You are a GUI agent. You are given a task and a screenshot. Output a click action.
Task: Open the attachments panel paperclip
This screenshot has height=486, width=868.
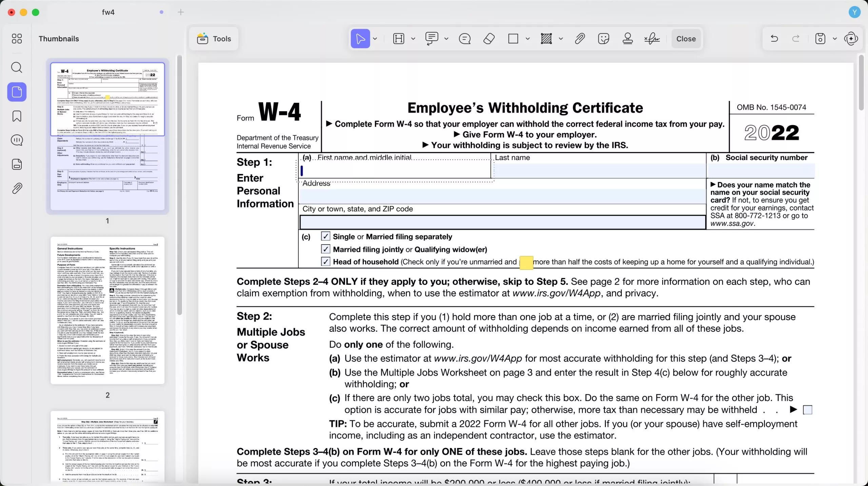[17, 188]
